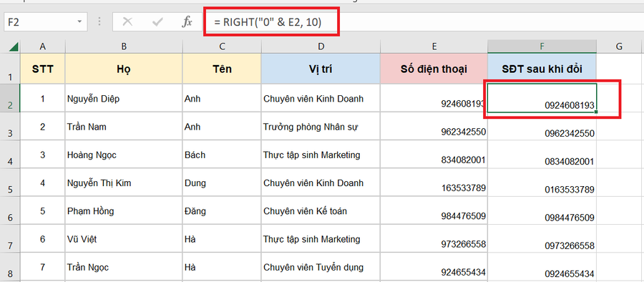
Task: Select Chuyên viên Tuyển dụng cell
Action: (321, 267)
